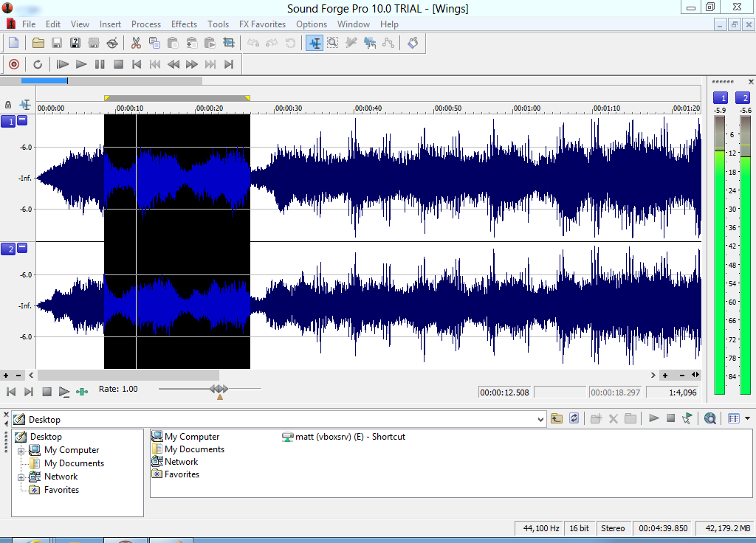756x543 pixels.
Task: Select the Magnify tool in the toolbar
Action: [333, 43]
